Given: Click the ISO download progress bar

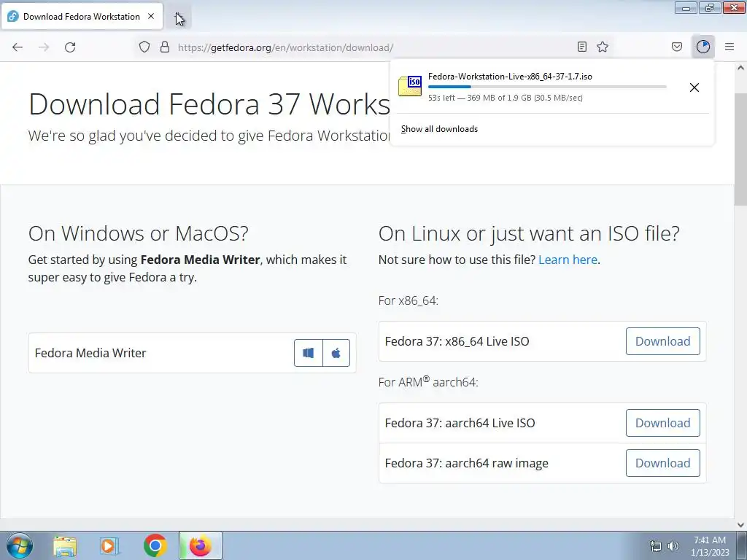Looking at the screenshot, I should (547, 87).
